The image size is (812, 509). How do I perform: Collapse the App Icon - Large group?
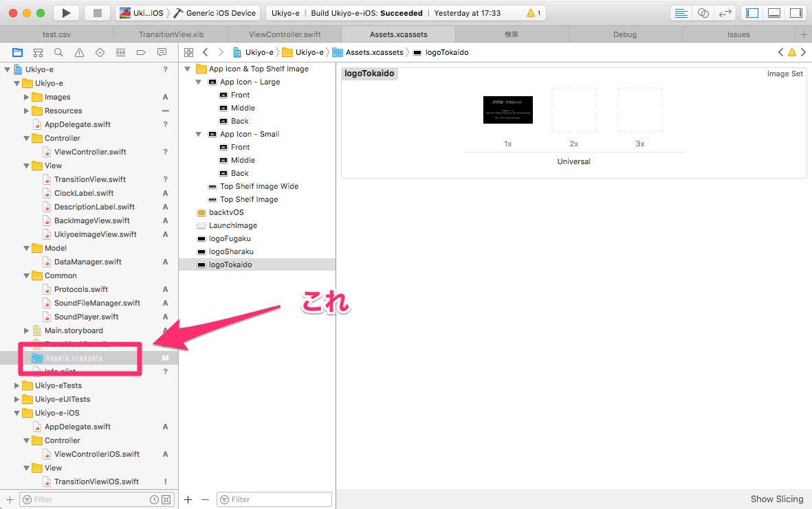pos(198,81)
